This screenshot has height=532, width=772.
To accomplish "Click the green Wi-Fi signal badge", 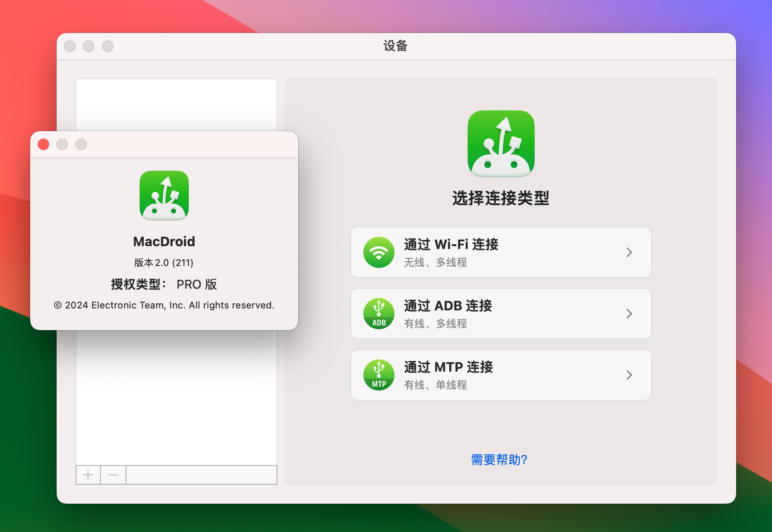I will pyautogui.click(x=378, y=252).
